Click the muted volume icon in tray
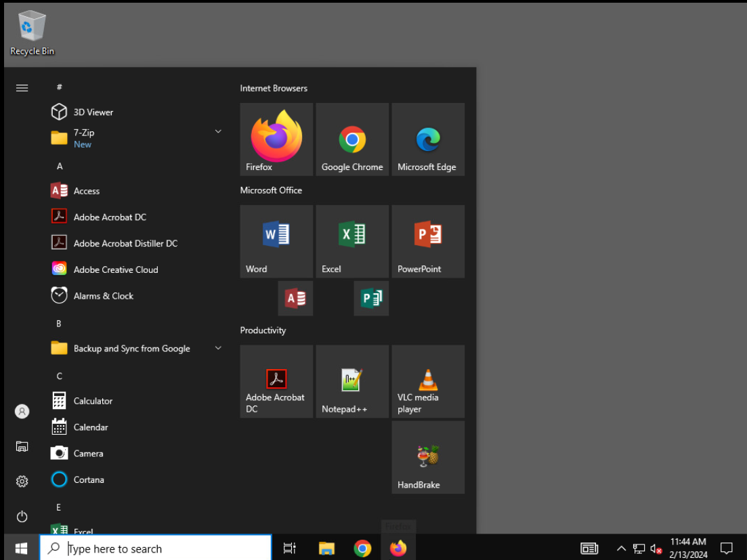Viewport: 747px width, 560px height. click(x=656, y=549)
